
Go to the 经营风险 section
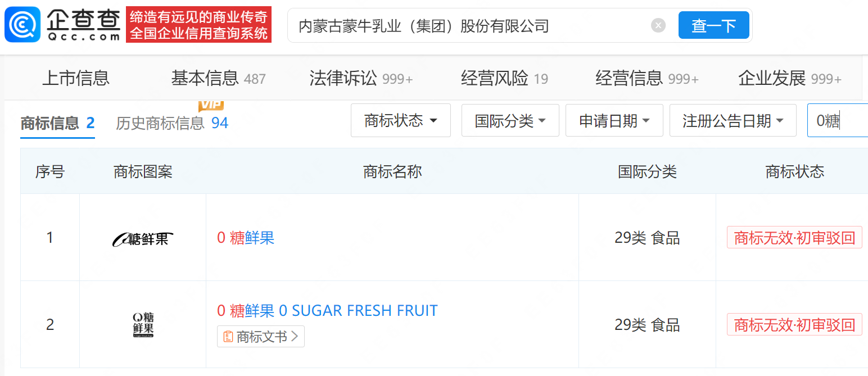click(504, 78)
